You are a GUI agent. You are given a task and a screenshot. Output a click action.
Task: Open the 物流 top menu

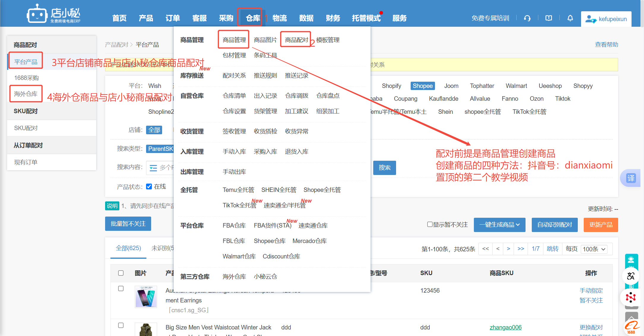(x=280, y=18)
